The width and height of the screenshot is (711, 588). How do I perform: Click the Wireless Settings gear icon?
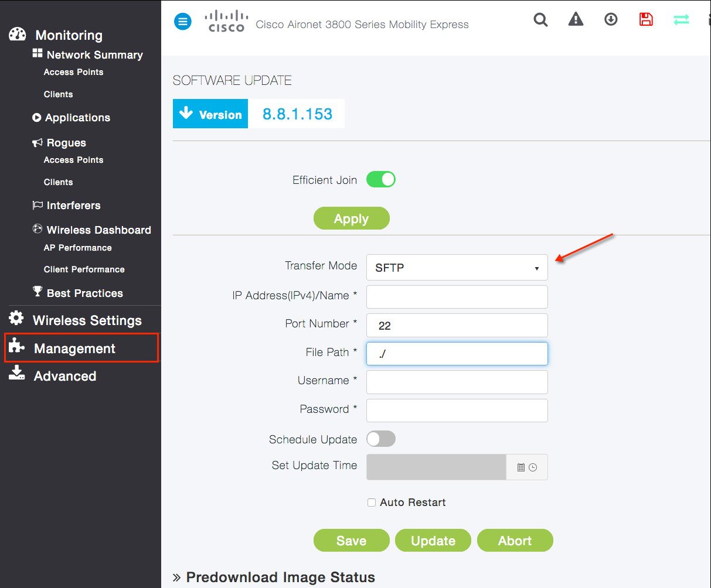[x=16, y=318]
